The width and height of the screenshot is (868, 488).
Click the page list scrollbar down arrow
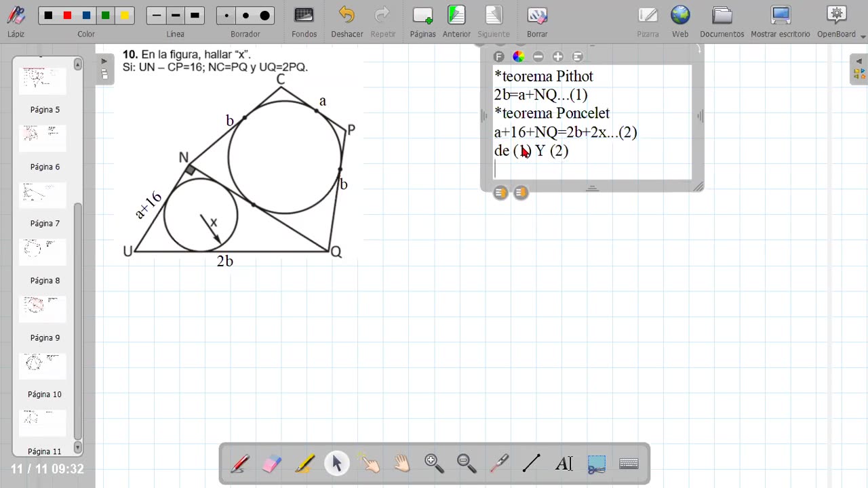(x=78, y=447)
